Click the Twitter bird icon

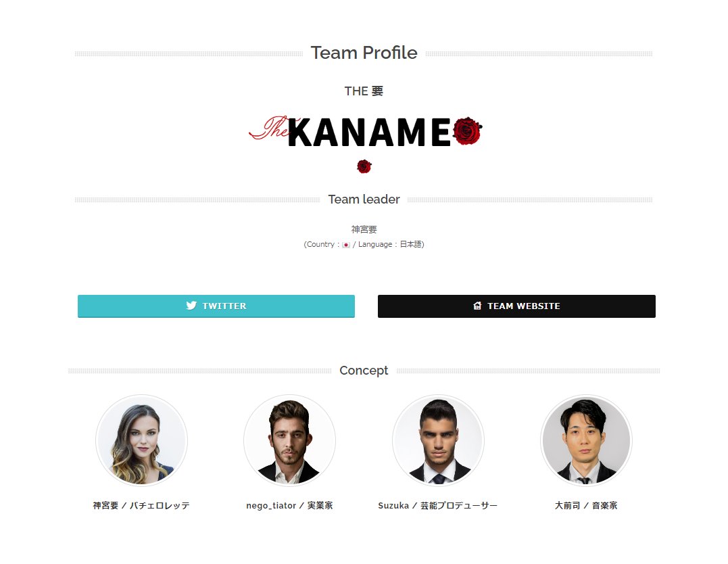(x=191, y=305)
